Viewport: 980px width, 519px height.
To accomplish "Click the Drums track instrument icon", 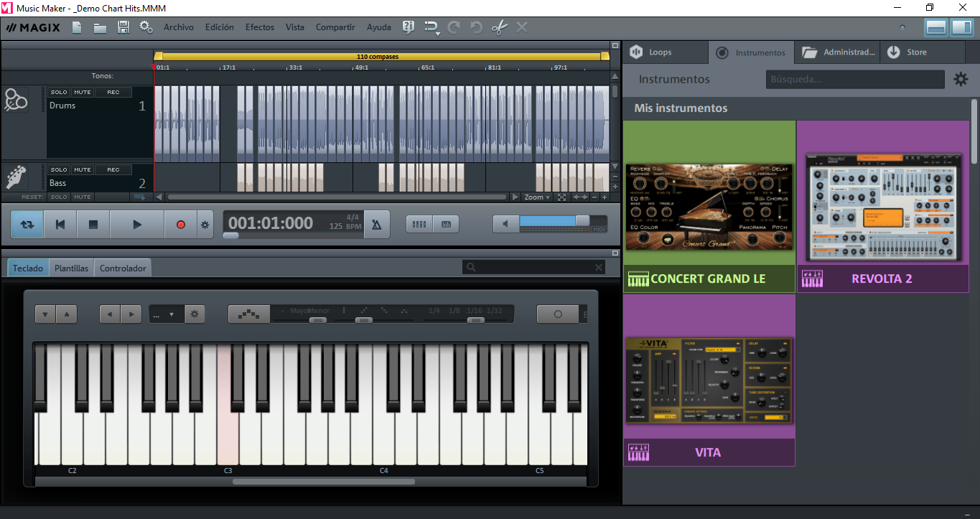I will [16, 100].
